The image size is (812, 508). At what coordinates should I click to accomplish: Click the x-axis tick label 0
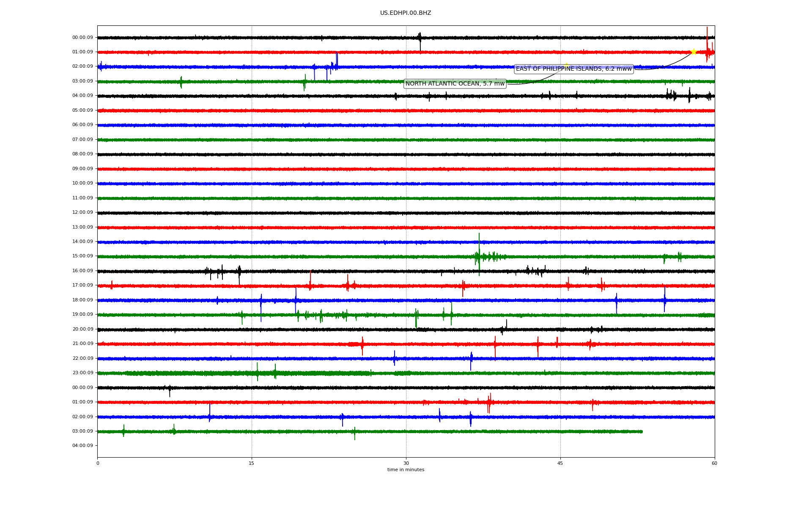[x=98, y=463]
